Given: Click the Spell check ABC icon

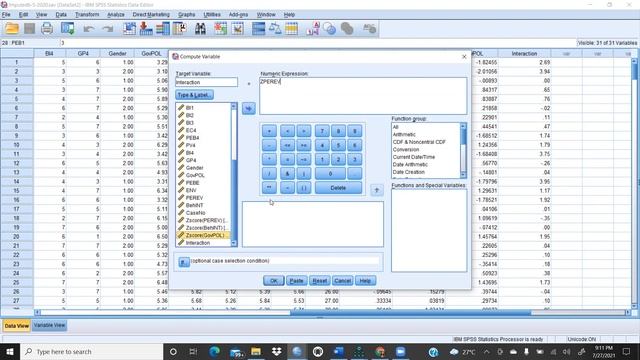Looking at the screenshot, I should (369, 29).
